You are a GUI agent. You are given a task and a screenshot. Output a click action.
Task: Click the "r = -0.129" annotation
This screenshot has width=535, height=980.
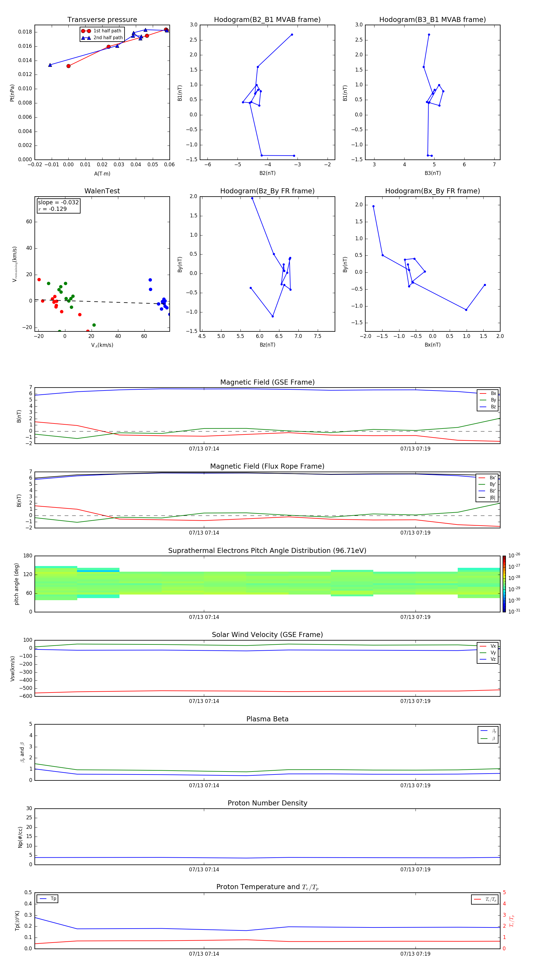point(53,209)
